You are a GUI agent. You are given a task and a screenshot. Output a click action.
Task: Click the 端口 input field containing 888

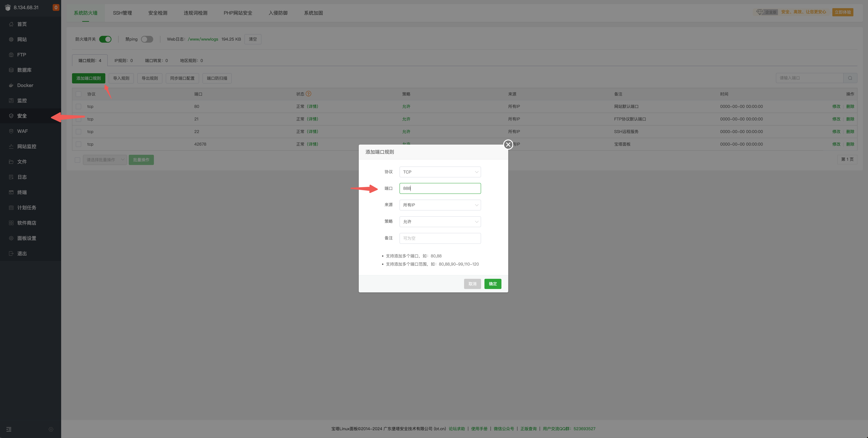pos(440,188)
